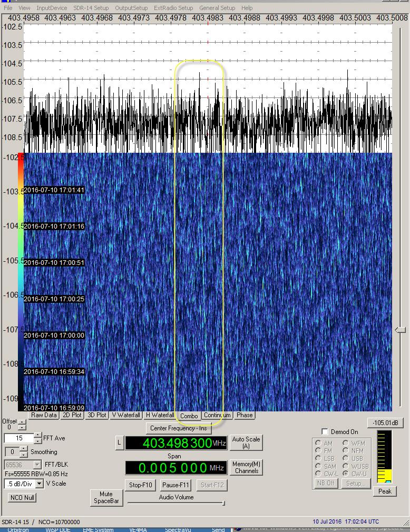The image size is (410, 532).
Task: Increase the FFT Ave value
Action: 38,435
